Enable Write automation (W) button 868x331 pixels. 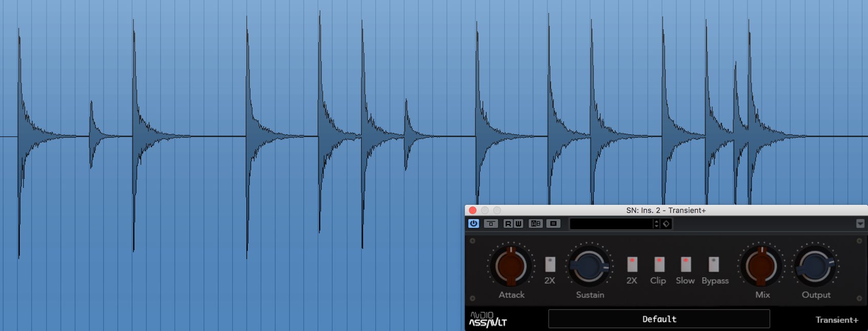[x=518, y=223]
